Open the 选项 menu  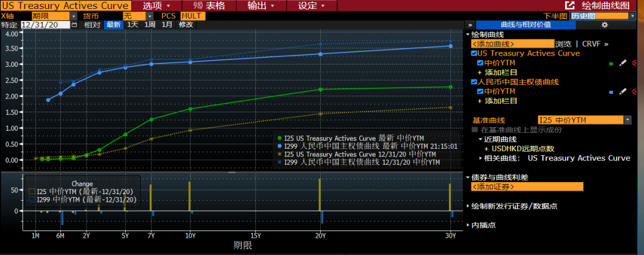click(157, 5)
